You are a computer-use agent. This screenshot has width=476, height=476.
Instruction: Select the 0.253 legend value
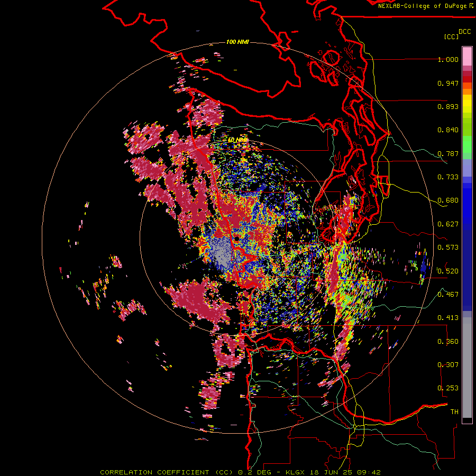(448, 388)
